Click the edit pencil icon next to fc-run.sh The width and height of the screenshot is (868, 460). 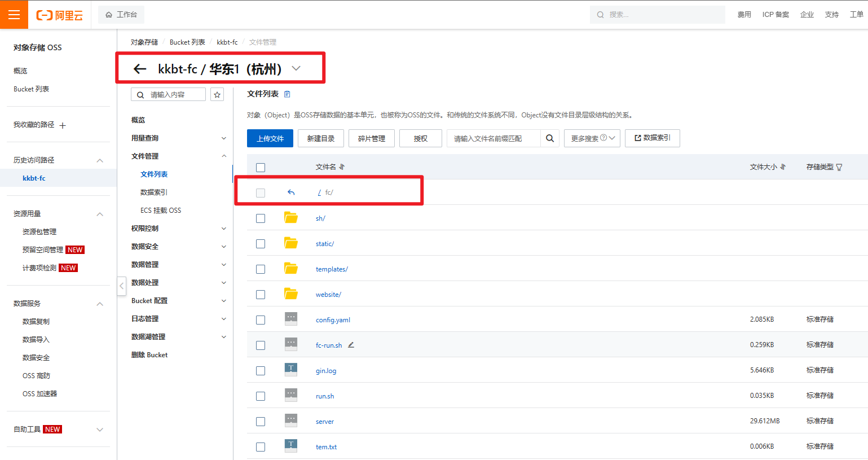pos(351,345)
